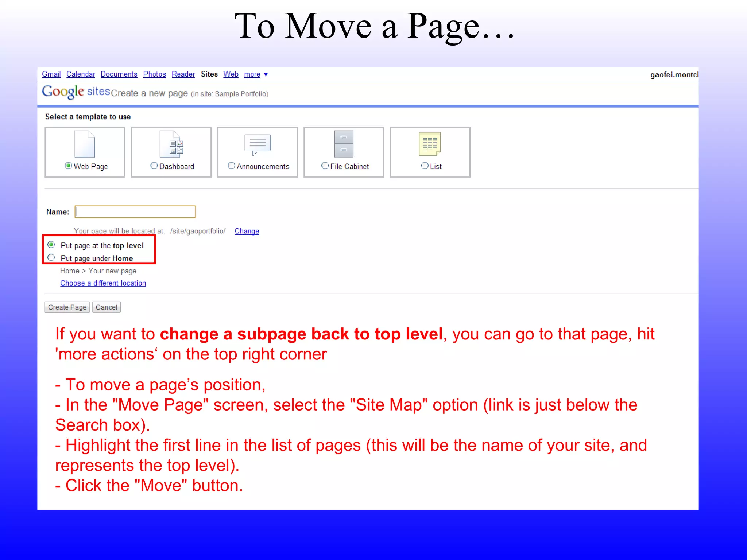This screenshot has width=747, height=560.
Task: Open the Google sites logo
Action: [x=76, y=92]
